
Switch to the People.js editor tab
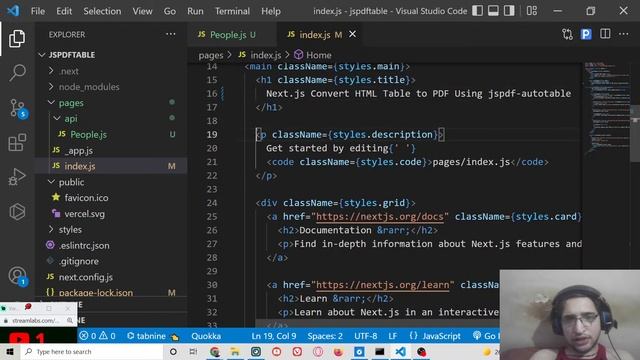(x=232, y=35)
